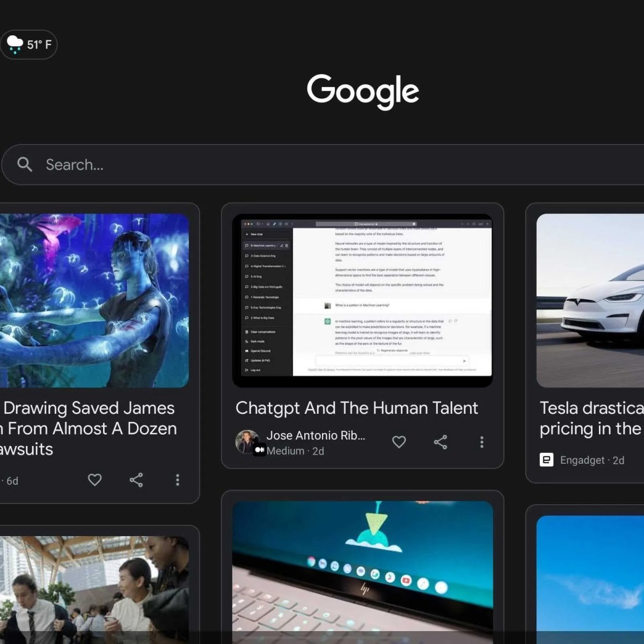Click into the Search text field

tap(322, 164)
